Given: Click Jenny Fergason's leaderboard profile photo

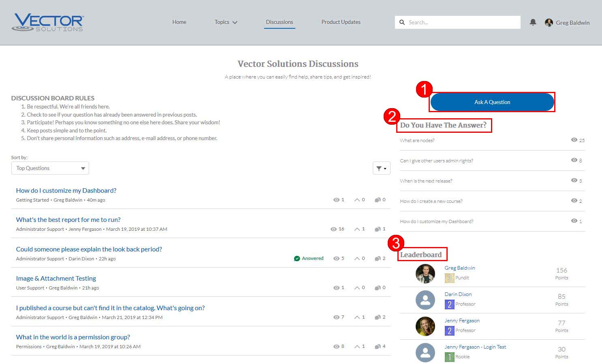Looking at the screenshot, I should (425, 326).
